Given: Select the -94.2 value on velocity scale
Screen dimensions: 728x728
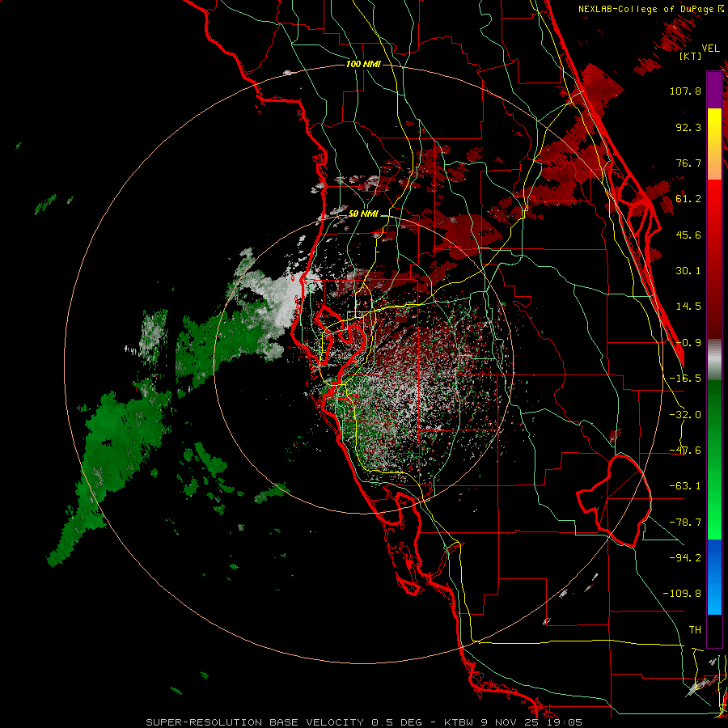Looking at the screenshot, I should (x=685, y=557).
